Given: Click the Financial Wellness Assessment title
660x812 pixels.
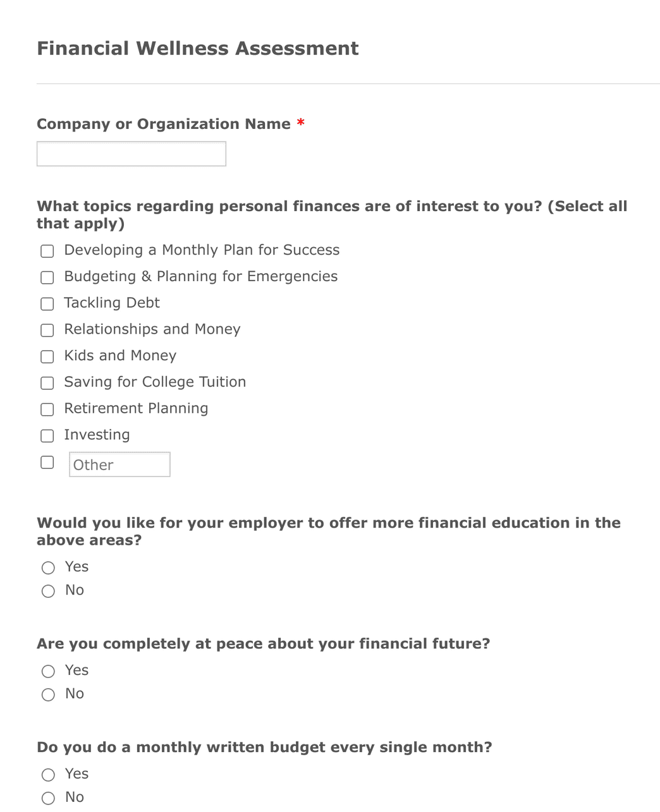Looking at the screenshot, I should (x=198, y=48).
